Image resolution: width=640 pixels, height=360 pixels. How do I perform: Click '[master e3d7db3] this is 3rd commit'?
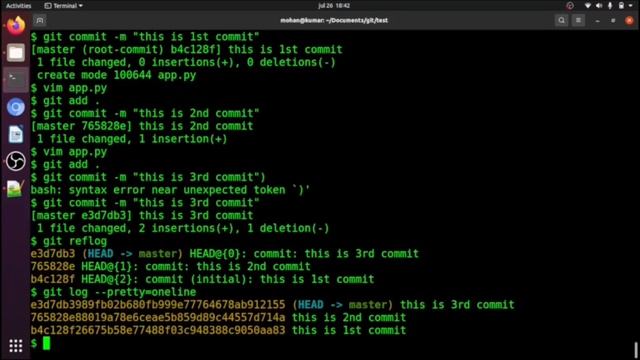click(142, 216)
